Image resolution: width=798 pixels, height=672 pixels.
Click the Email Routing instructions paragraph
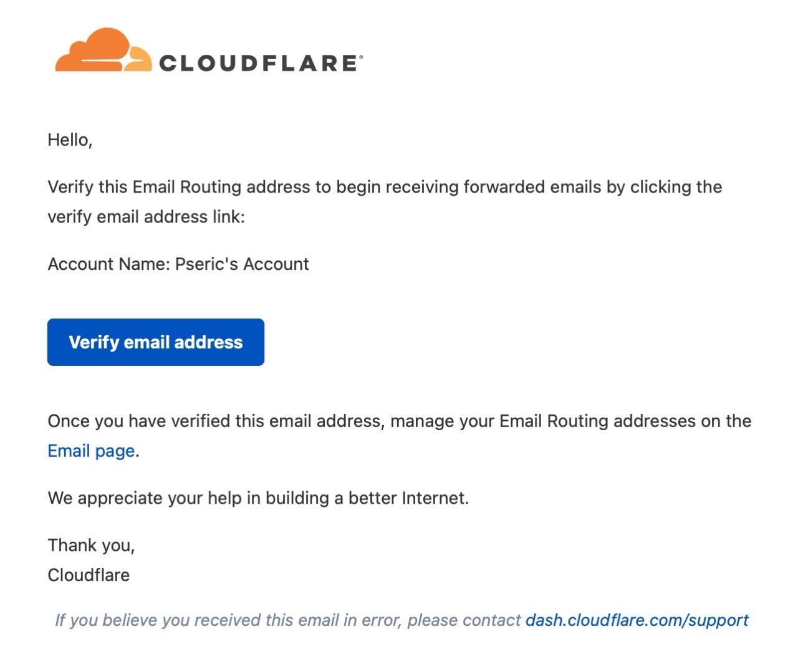tap(385, 201)
